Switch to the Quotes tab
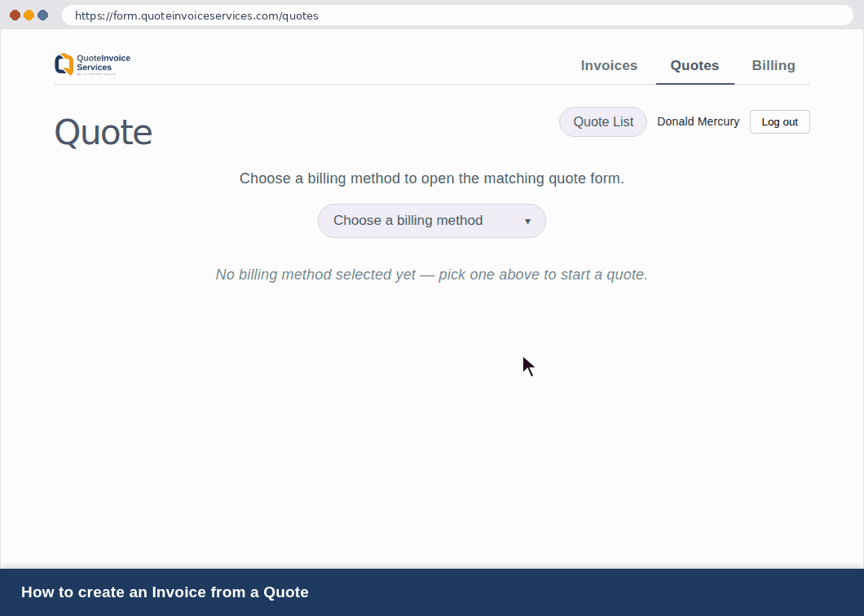864x616 pixels. click(x=694, y=65)
